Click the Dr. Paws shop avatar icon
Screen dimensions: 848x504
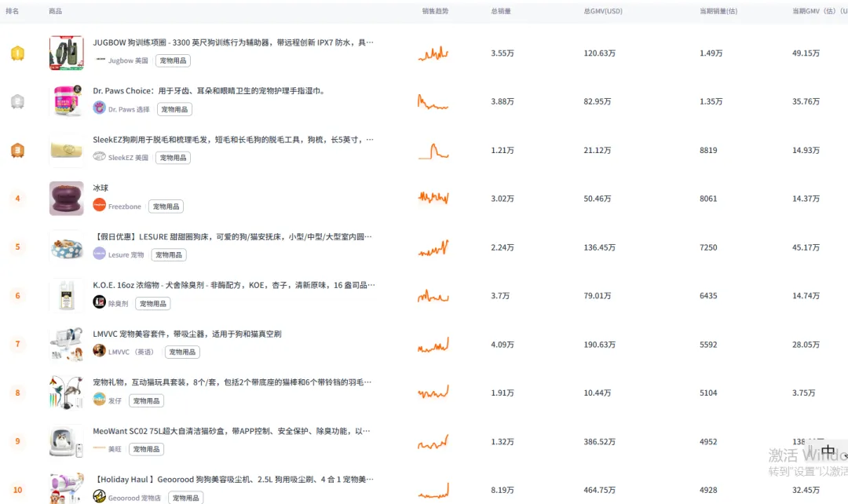(99, 108)
